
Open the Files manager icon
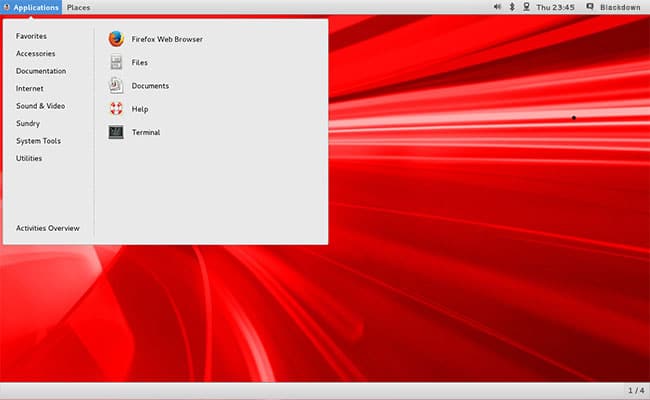116,62
